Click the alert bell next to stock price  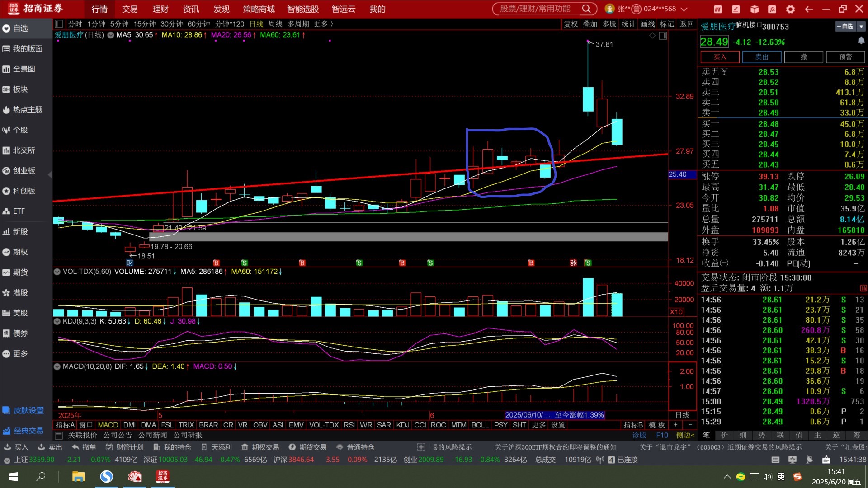pos(861,41)
